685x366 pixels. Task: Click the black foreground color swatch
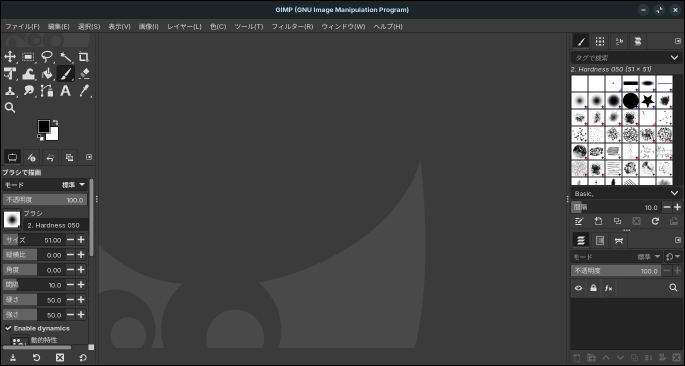(44, 126)
